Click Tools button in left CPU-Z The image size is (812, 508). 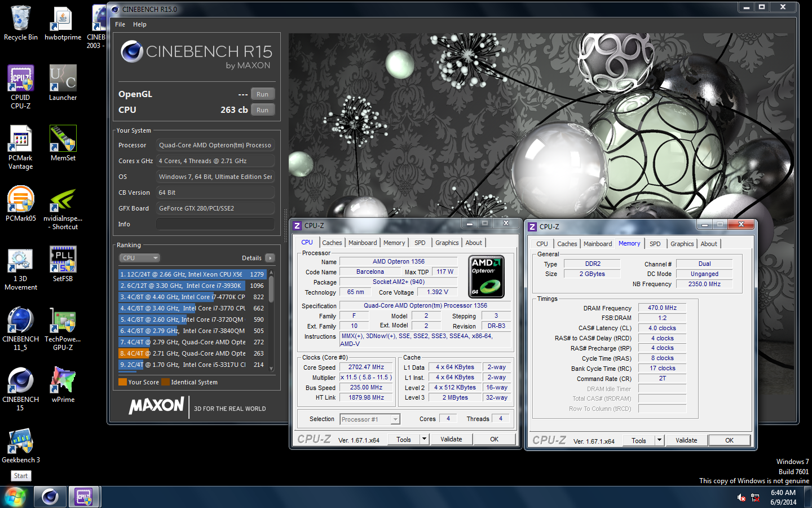pyautogui.click(x=404, y=440)
